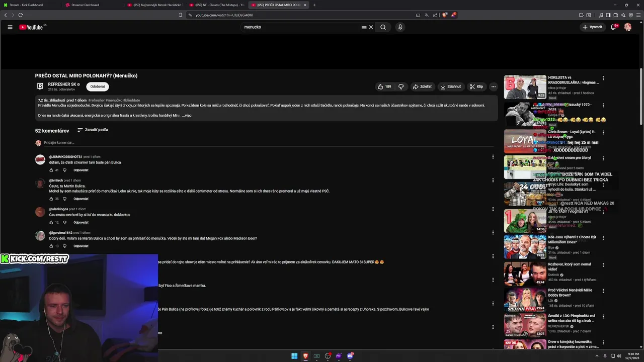Click the browser address bar URL

pos(224,15)
